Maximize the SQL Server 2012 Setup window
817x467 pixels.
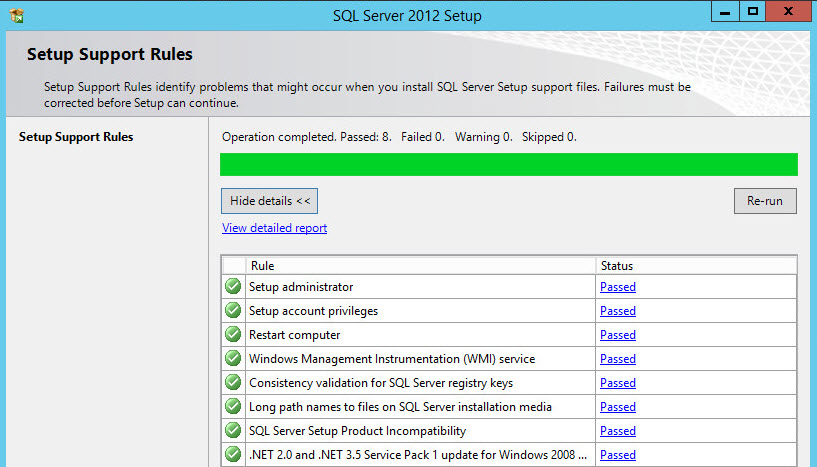click(753, 11)
